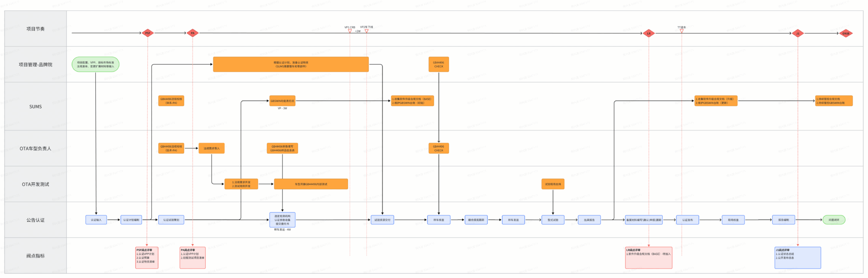
Task: Click the PSF red diamond milestone
Action: (147, 33)
